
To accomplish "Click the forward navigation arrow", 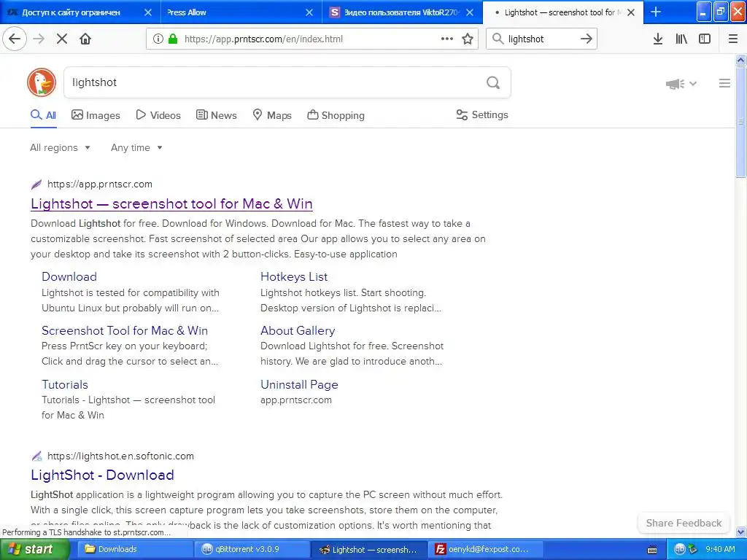I will coord(39,39).
